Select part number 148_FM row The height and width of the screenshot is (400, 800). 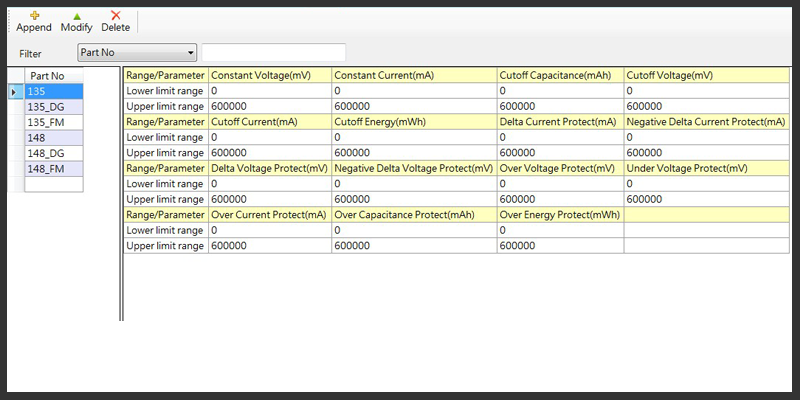point(54,169)
